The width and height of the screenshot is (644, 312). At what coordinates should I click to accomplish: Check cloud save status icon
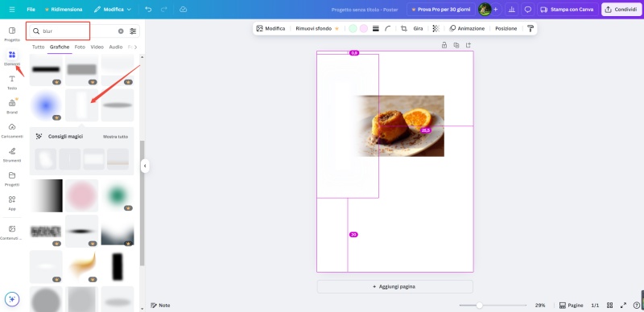point(184,9)
